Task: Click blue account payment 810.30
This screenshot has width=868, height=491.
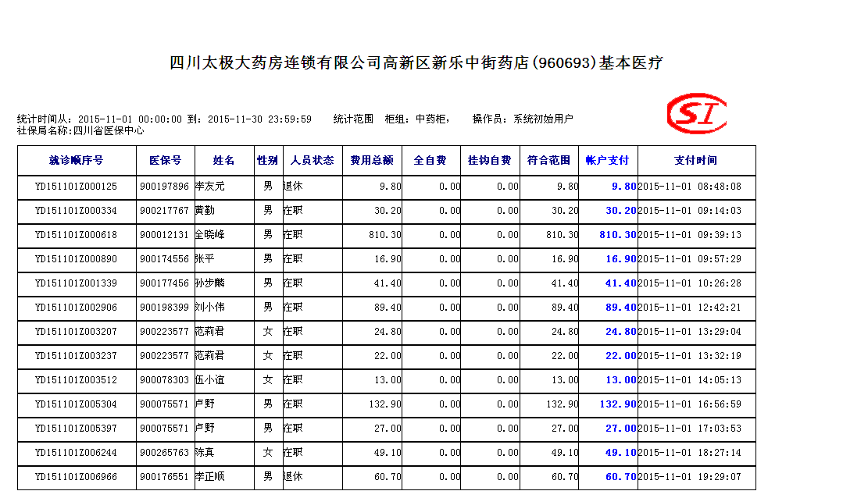Action: tap(618, 235)
